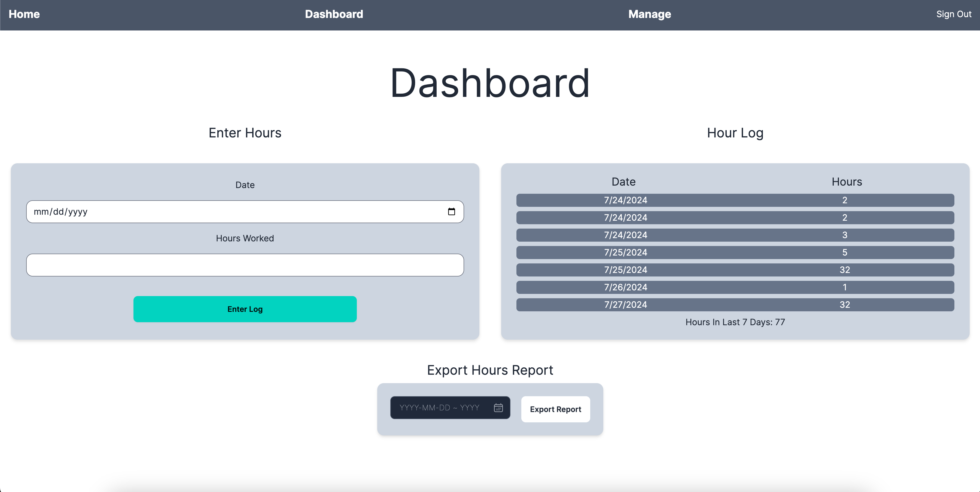Open the date picker calendar icon
The image size is (980, 492).
pos(451,212)
